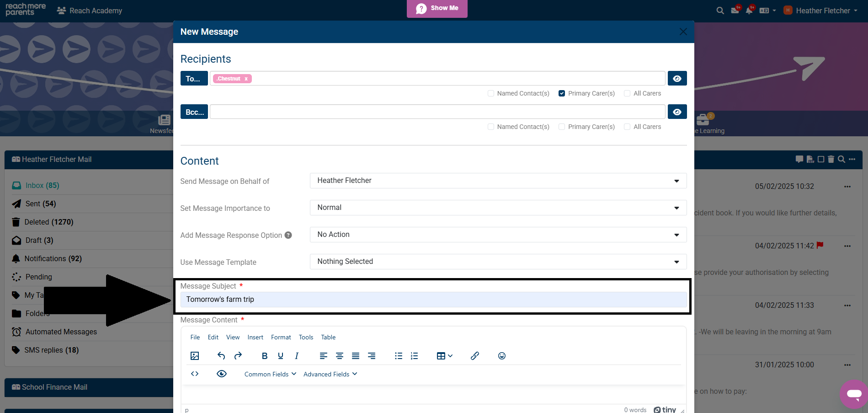Click into the Message Subject field
Screen dimensions: 868x413
coord(433,300)
